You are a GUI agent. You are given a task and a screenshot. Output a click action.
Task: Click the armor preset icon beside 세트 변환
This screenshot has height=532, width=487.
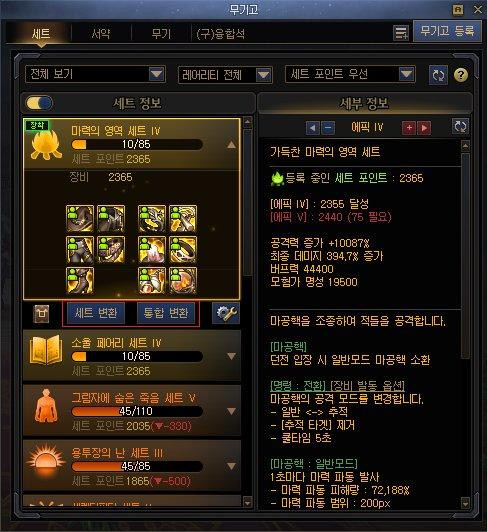41,313
